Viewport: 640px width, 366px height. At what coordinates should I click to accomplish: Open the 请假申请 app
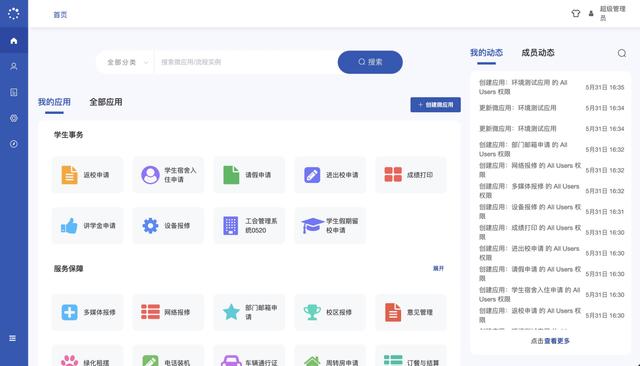click(249, 175)
